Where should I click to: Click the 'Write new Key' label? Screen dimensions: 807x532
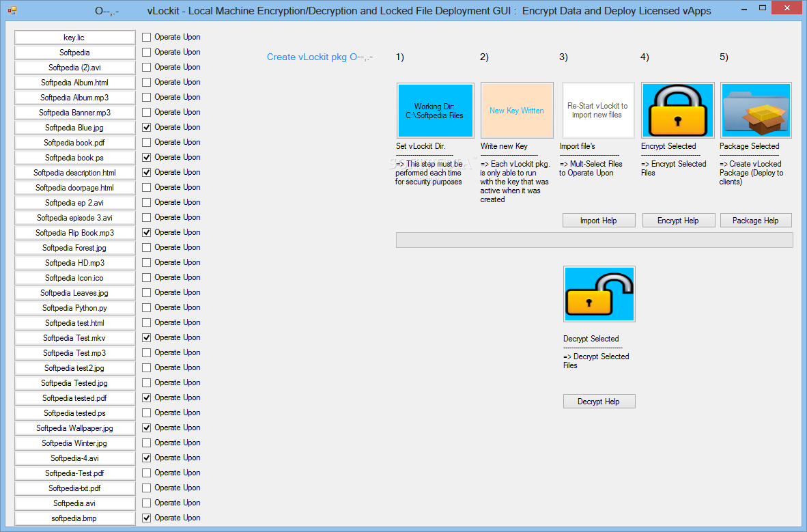[504, 146]
